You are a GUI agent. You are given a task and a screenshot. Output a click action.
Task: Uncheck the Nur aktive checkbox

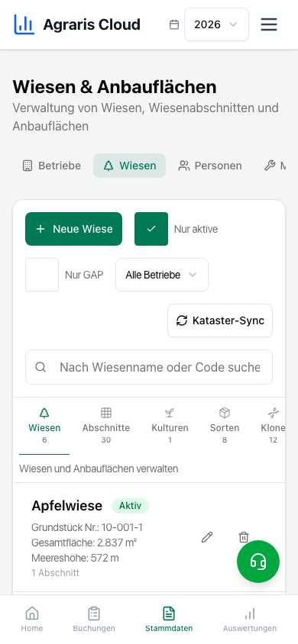pyautogui.click(x=151, y=229)
